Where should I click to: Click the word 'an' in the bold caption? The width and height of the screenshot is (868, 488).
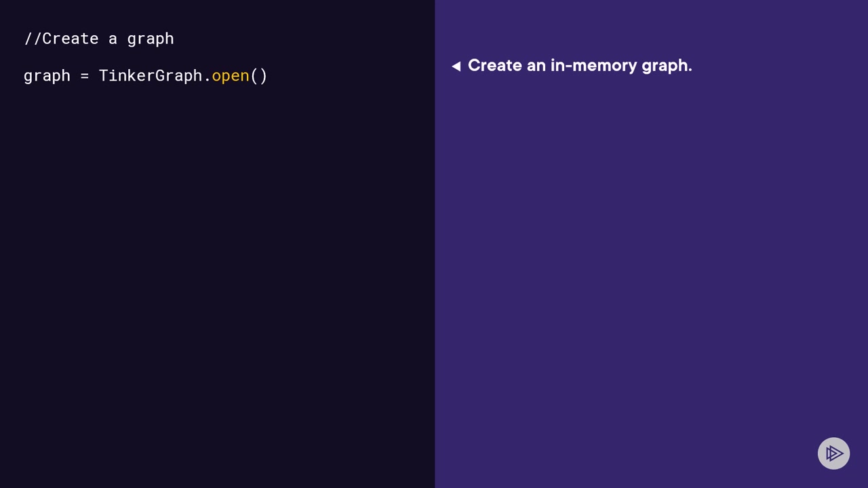click(536, 66)
